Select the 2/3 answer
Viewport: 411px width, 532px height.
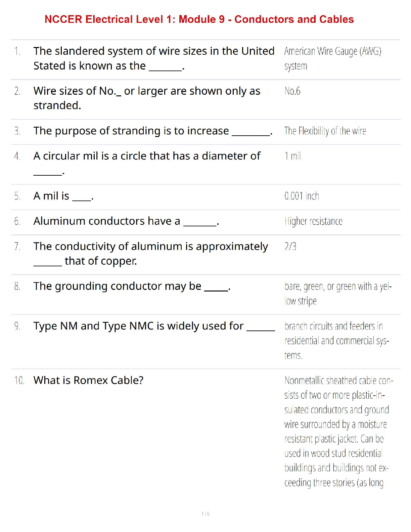pyautogui.click(x=290, y=247)
